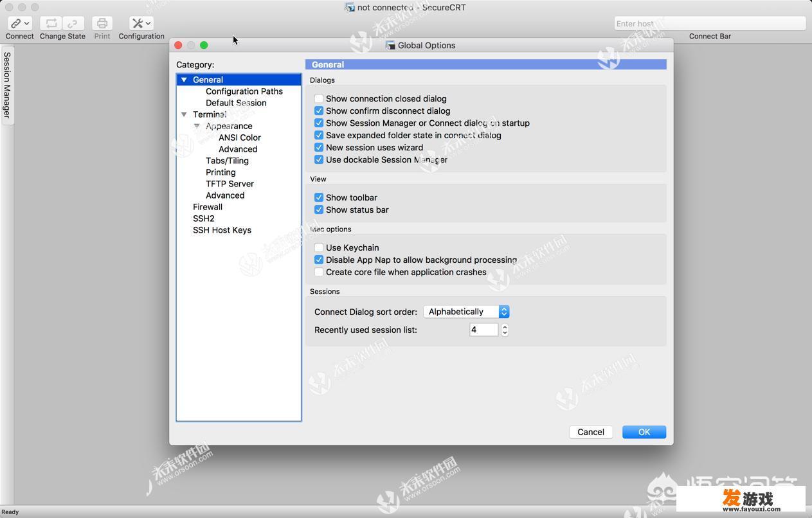The image size is (812, 518).
Task: Toggle Save expanded folder state checkbox
Action: click(319, 135)
